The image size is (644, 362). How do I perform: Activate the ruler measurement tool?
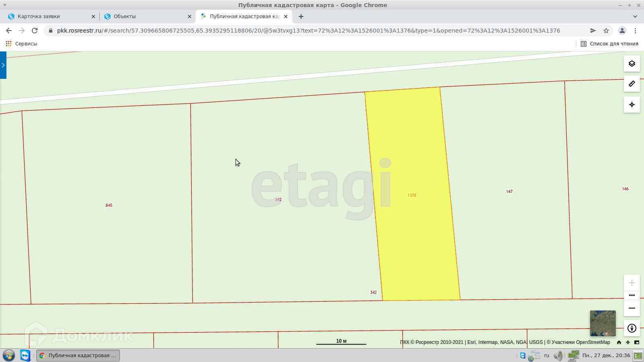632,84
